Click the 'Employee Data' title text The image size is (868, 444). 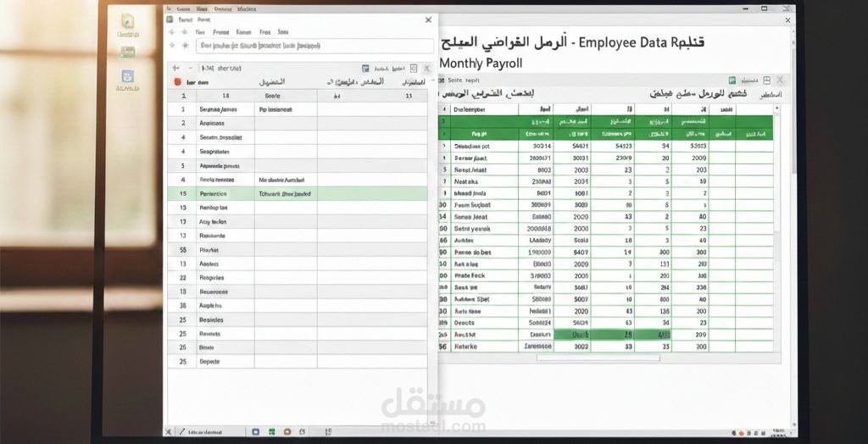click(x=624, y=42)
